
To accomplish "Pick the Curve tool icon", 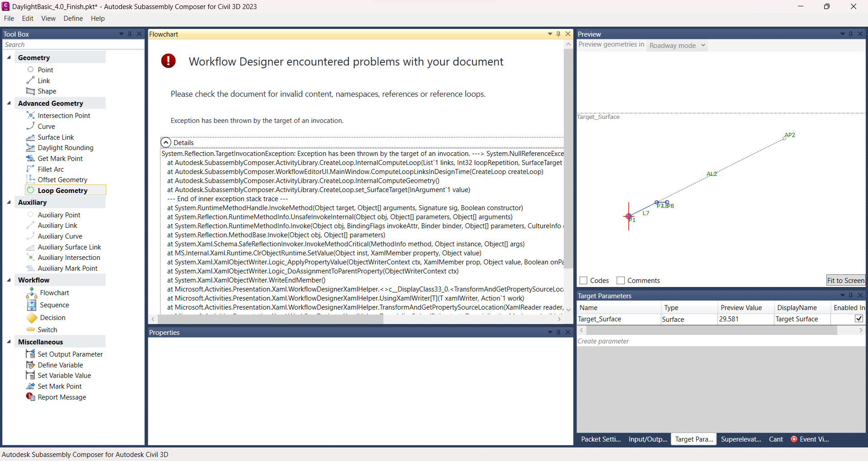I will coord(30,126).
